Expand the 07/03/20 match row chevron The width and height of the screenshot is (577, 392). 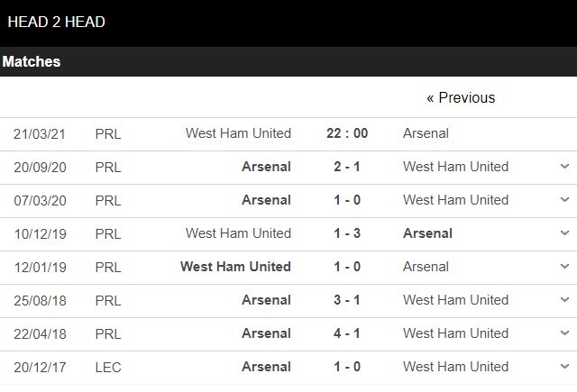coord(564,200)
